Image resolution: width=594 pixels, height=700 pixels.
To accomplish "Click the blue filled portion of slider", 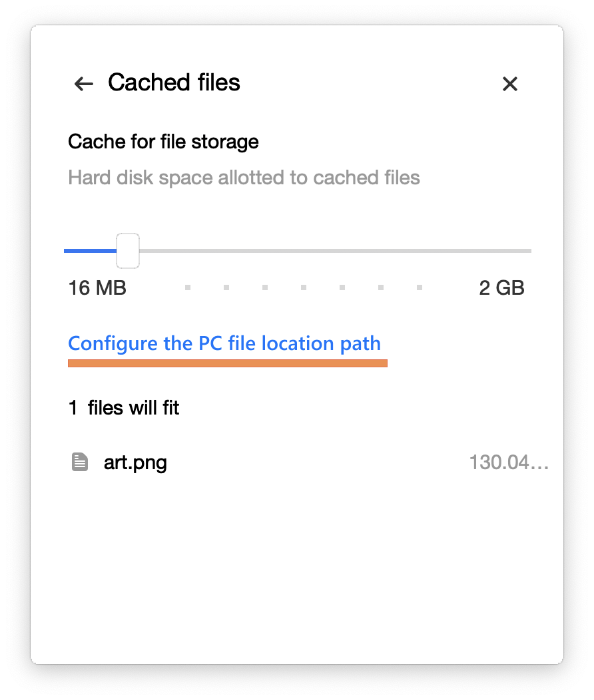I will 90,251.
